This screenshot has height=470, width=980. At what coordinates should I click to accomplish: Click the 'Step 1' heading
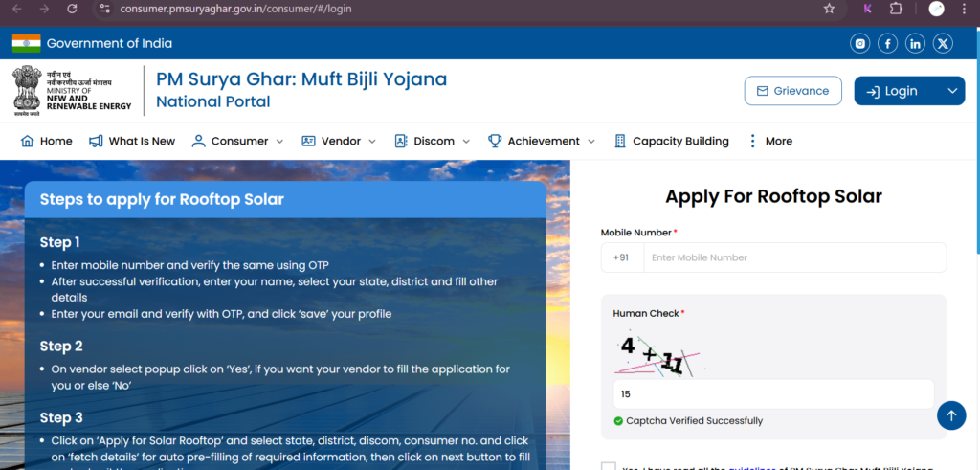pyautogui.click(x=60, y=242)
